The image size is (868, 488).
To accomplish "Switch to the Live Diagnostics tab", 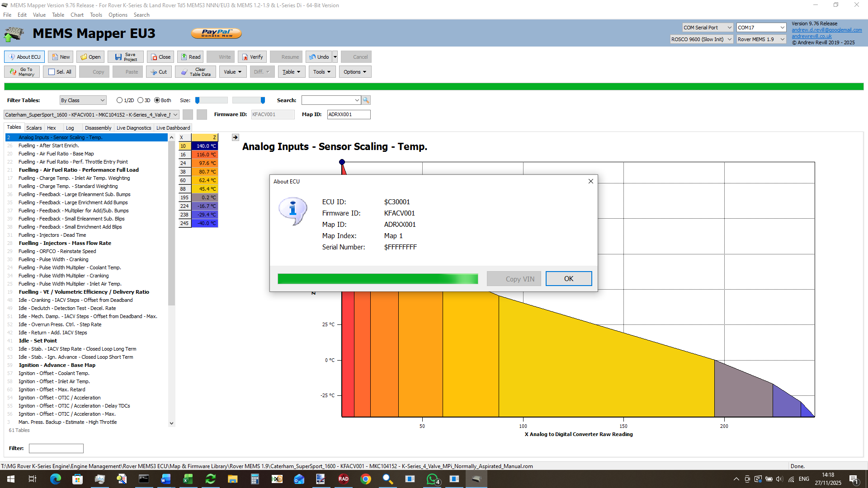I will coord(134,128).
